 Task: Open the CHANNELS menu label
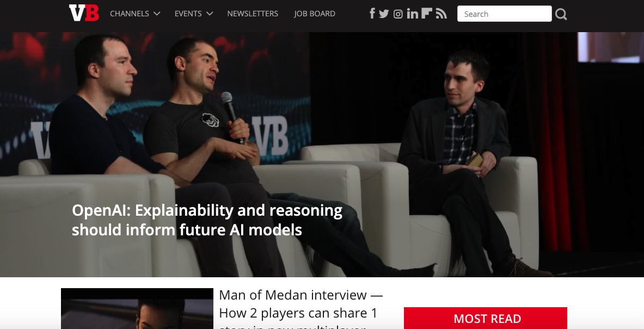coord(130,14)
